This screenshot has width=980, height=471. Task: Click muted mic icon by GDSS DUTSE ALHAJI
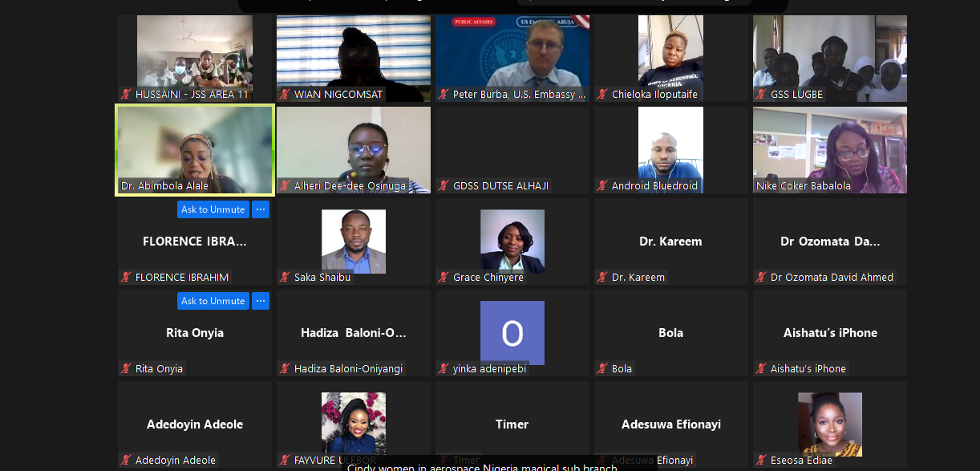tap(443, 186)
